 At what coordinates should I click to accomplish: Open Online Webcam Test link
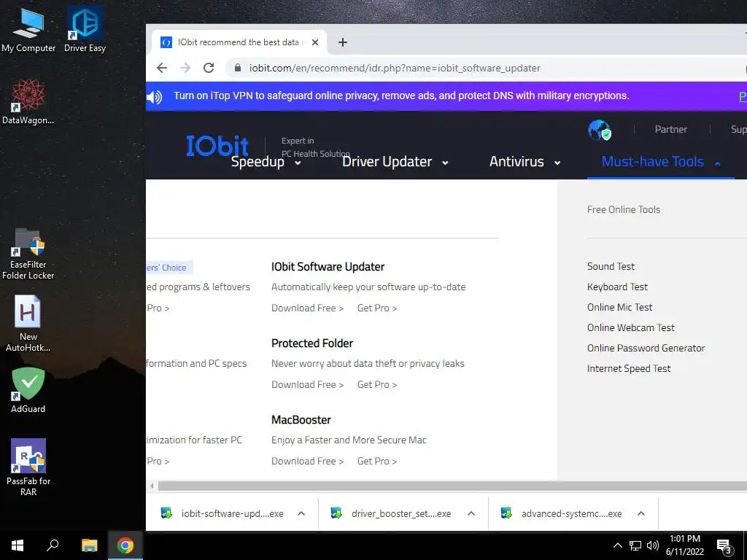[x=631, y=327]
